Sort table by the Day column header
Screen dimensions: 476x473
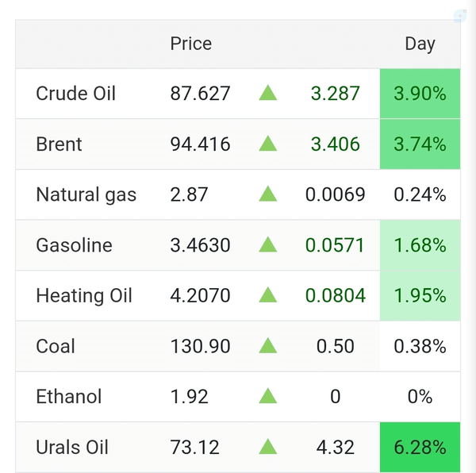(420, 44)
